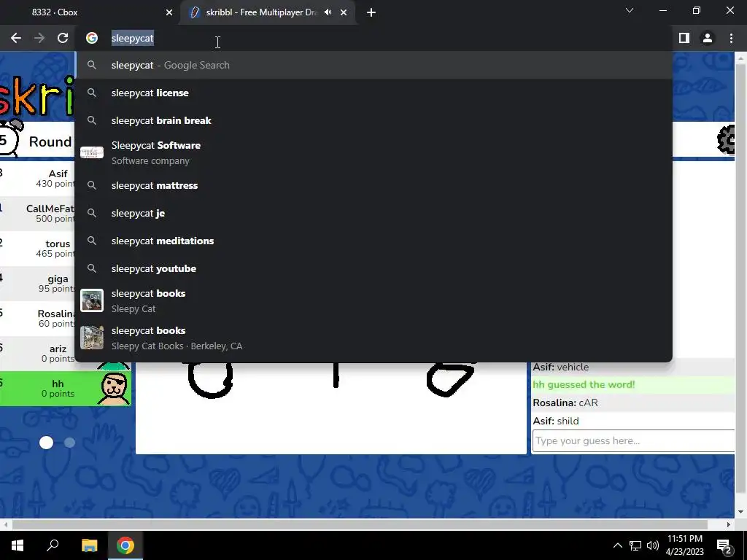Viewport: 747px width, 560px height.
Task: Switch to the 8332 · Cbox tab
Action: coord(90,12)
